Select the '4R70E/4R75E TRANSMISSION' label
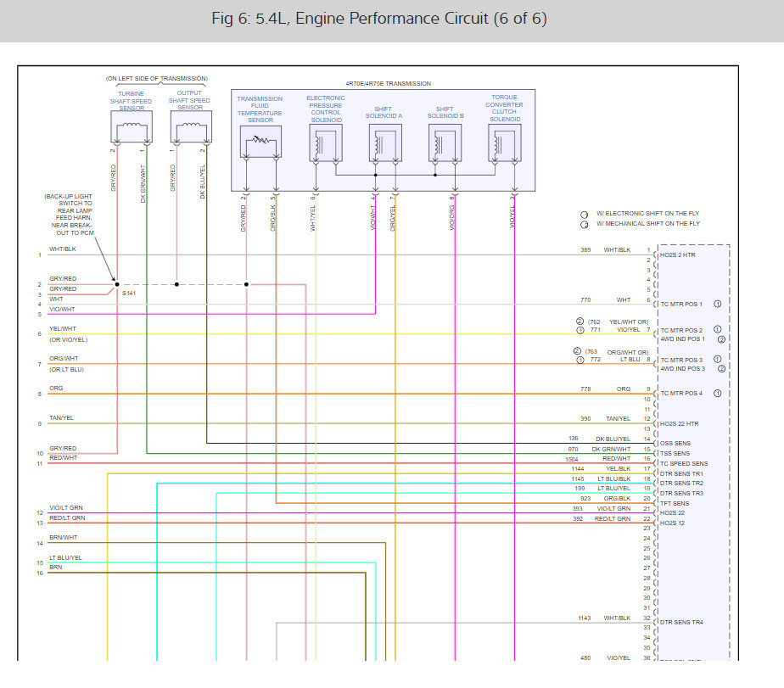Viewport: 784px width, 688px height. point(388,83)
